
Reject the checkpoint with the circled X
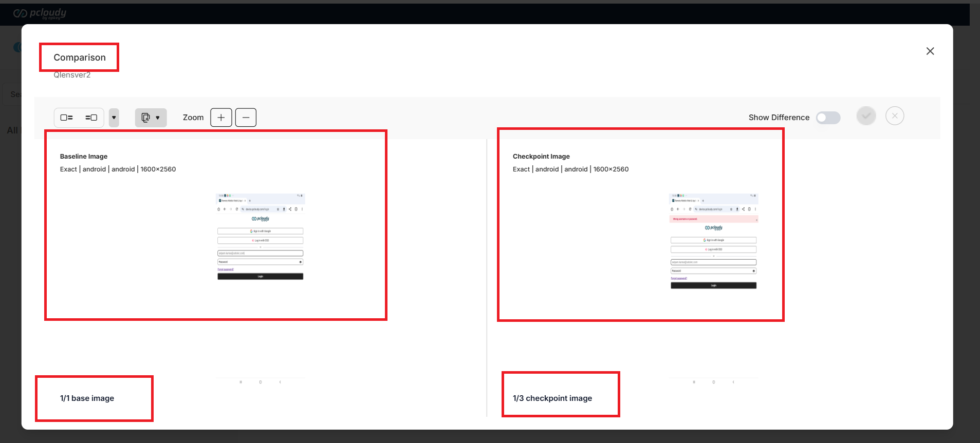895,116
